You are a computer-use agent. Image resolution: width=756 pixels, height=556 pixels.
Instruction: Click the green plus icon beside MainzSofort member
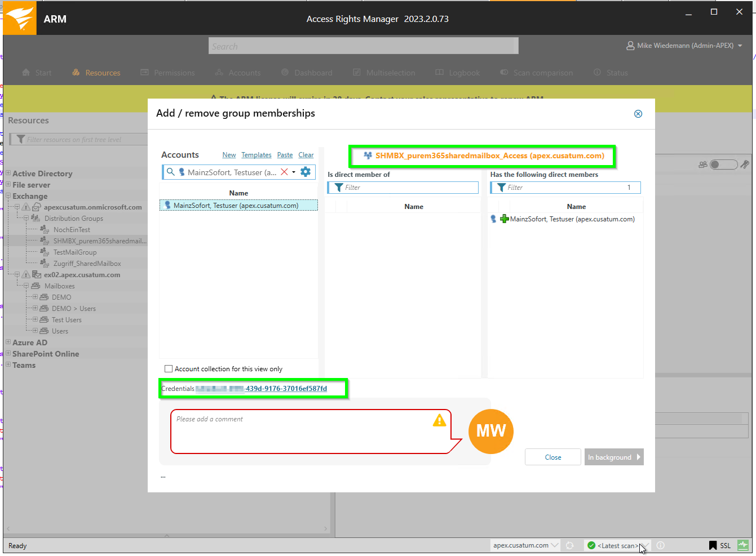[x=504, y=219]
